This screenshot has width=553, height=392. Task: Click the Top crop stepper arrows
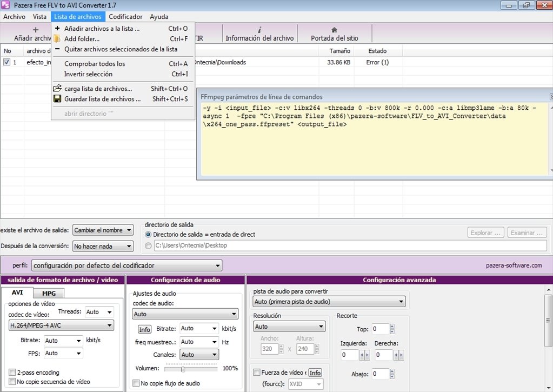coord(392,329)
